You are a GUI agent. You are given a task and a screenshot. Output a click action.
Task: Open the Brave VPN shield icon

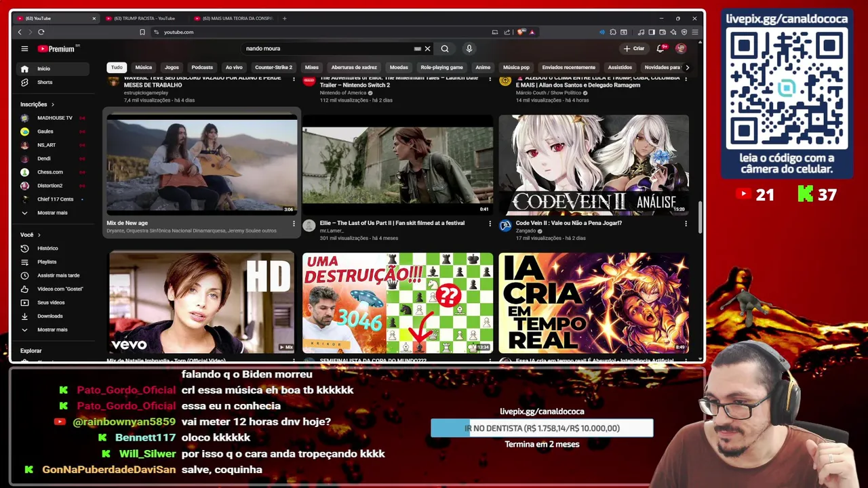pyautogui.click(x=684, y=32)
